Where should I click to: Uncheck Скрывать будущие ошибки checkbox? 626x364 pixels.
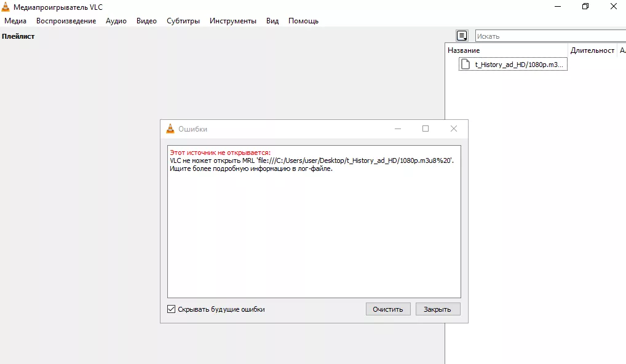coord(172,309)
